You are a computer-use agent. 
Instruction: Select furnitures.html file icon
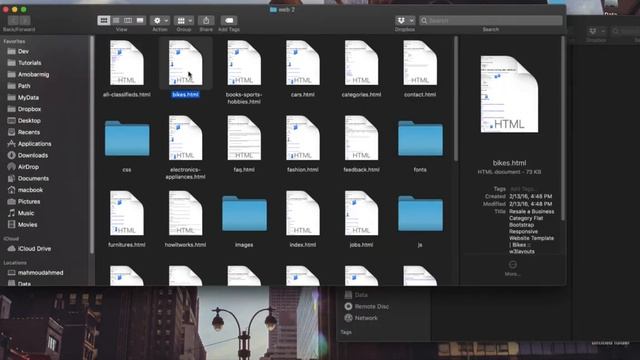tap(127, 213)
